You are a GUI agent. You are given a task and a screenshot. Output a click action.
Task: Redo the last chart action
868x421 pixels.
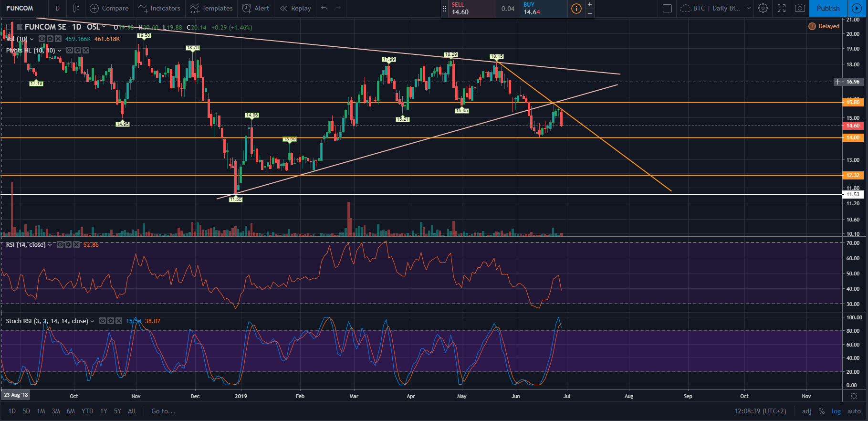coord(338,8)
